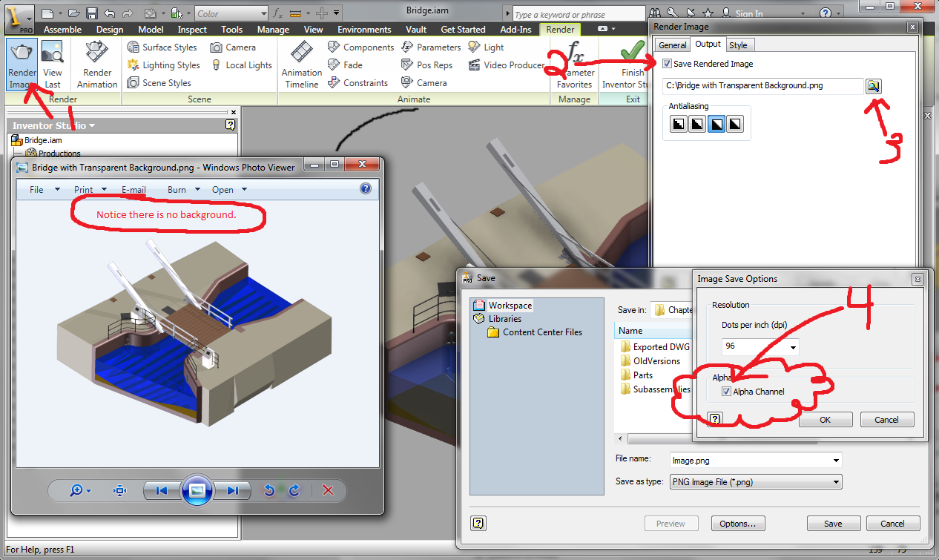Click the browse icon beside file path
The image size is (939, 560).
(x=873, y=86)
